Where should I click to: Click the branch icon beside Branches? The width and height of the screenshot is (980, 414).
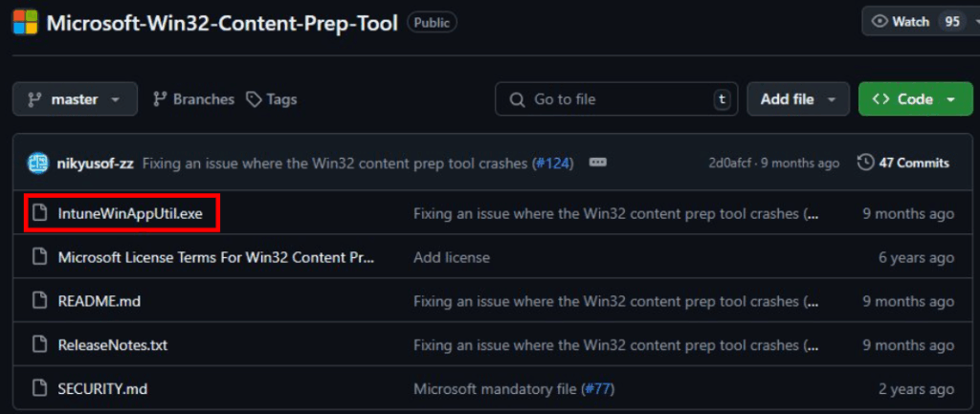tap(160, 99)
